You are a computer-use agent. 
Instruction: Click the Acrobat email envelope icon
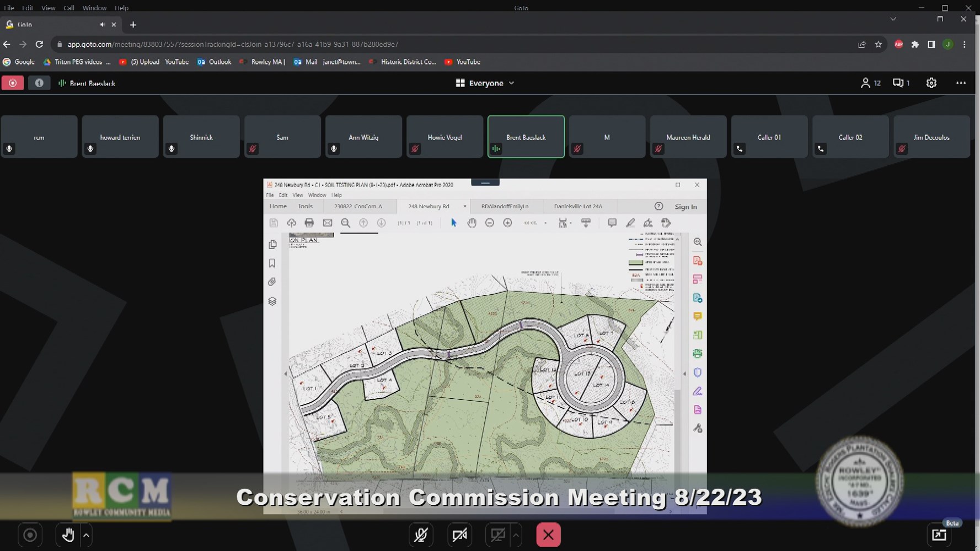click(x=327, y=223)
